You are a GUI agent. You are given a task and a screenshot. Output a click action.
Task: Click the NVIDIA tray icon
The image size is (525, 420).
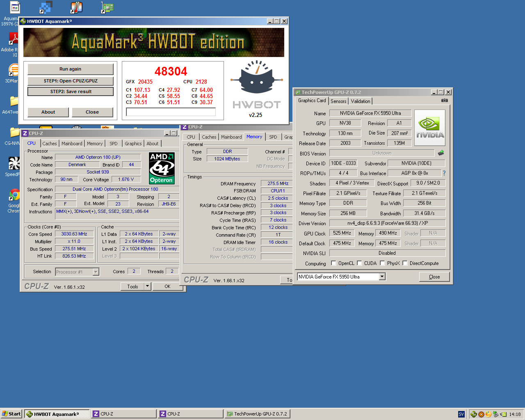(503, 414)
